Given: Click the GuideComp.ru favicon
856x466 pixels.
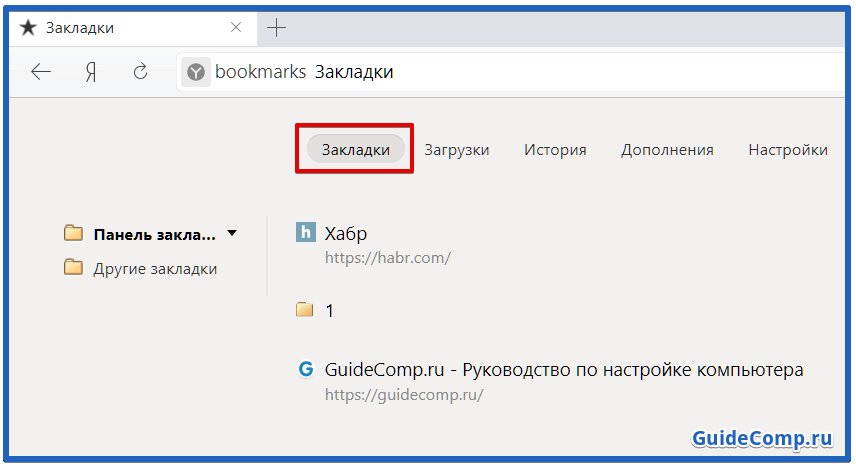Looking at the screenshot, I should [x=306, y=369].
